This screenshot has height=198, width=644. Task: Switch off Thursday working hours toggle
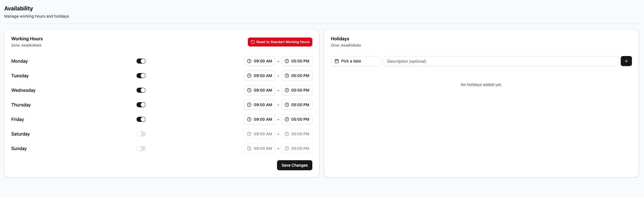point(141,105)
